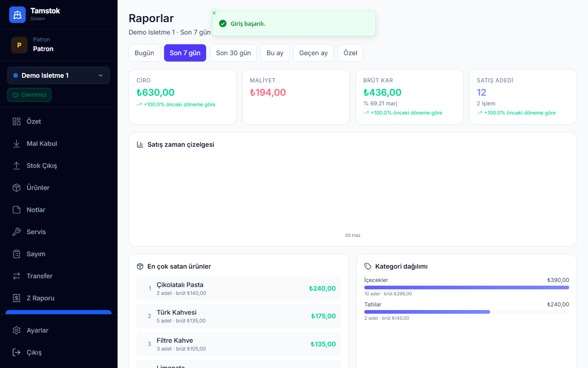Screen dimensions: 588x368
Task: Click the Stok Çıkış upload arrow icon
Action: pyautogui.click(x=17, y=166)
